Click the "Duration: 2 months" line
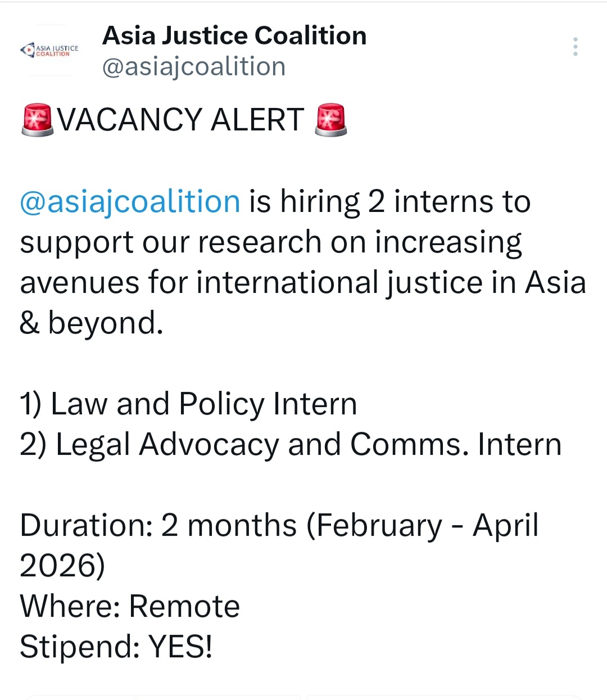 [x=158, y=525]
